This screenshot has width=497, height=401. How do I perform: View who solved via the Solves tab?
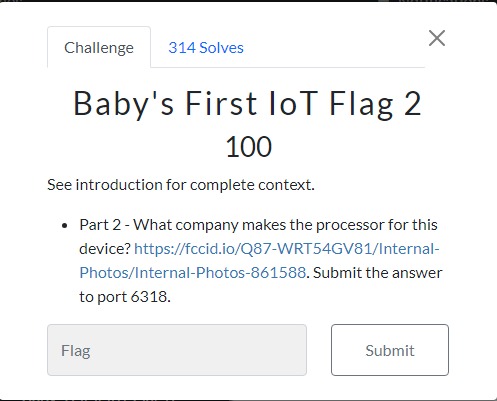[x=206, y=48]
